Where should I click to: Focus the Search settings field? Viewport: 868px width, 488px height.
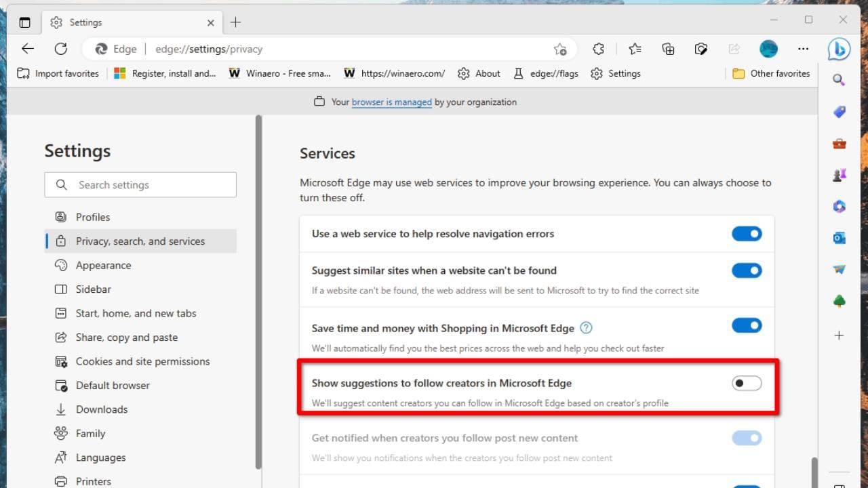(140, 185)
